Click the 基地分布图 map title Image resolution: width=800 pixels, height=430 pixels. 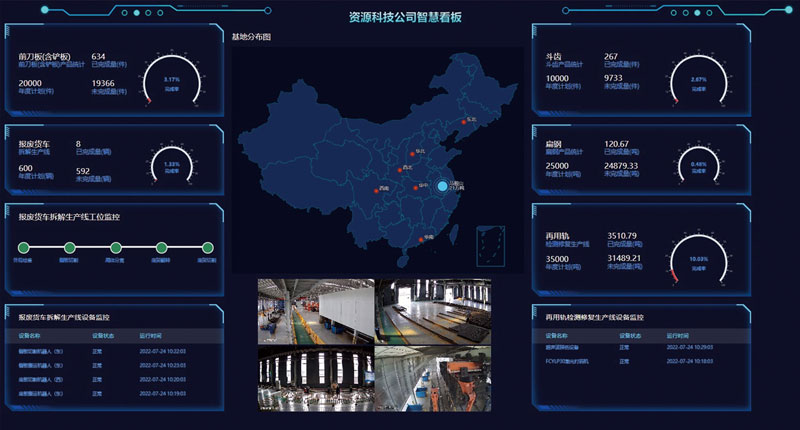click(251, 37)
